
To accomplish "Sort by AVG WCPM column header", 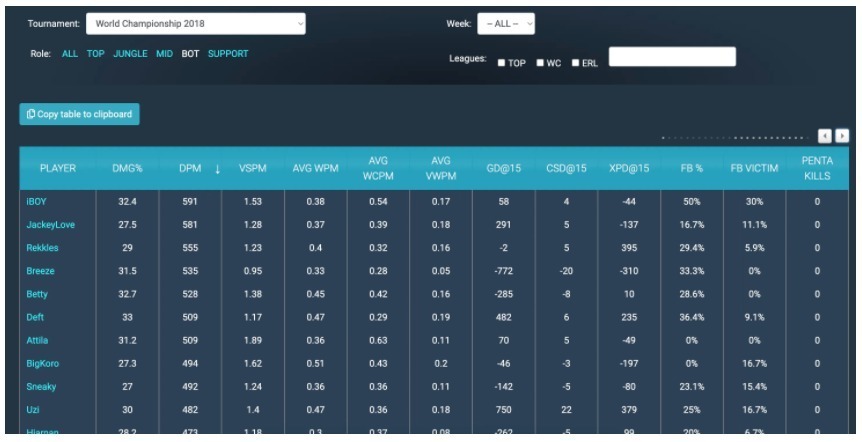I will pos(378,168).
